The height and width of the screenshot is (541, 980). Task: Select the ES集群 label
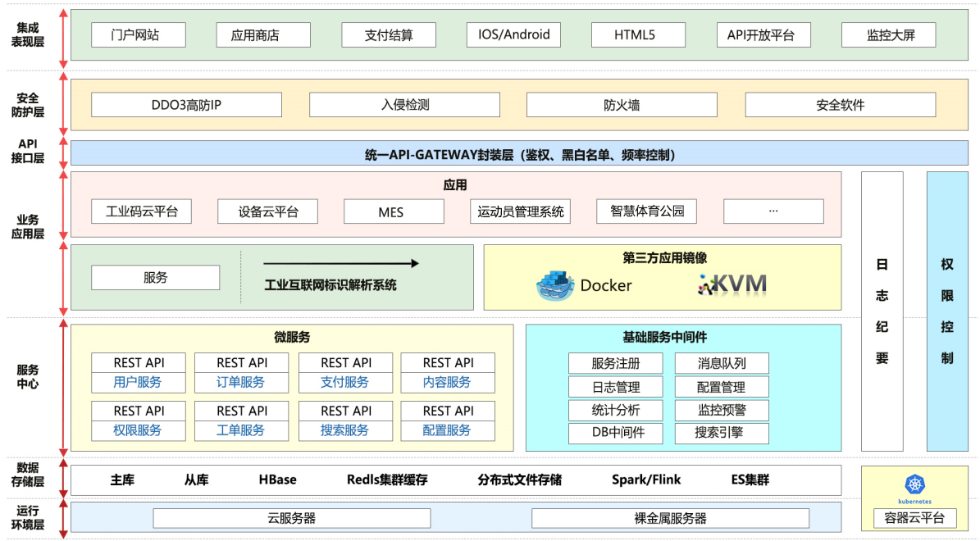[x=750, y=480]
